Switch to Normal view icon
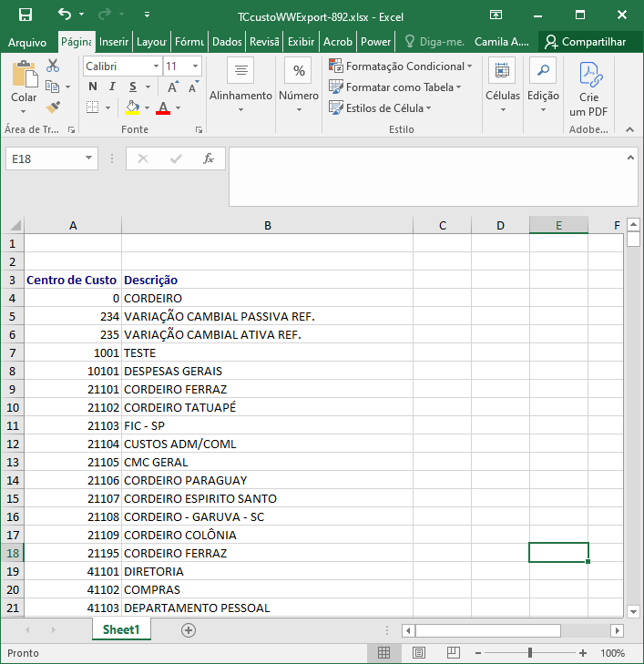This screenshot has width=644, height=664. pos(383,652)
